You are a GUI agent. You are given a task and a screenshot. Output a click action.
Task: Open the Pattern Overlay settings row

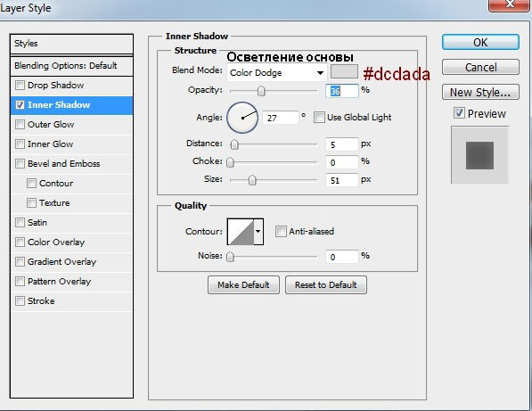(x=71, y=282)
